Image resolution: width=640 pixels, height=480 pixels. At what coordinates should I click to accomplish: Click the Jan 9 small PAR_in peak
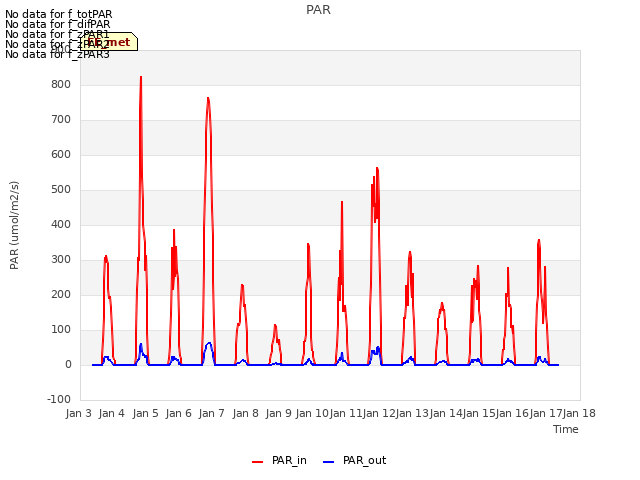tap(275, 325)
